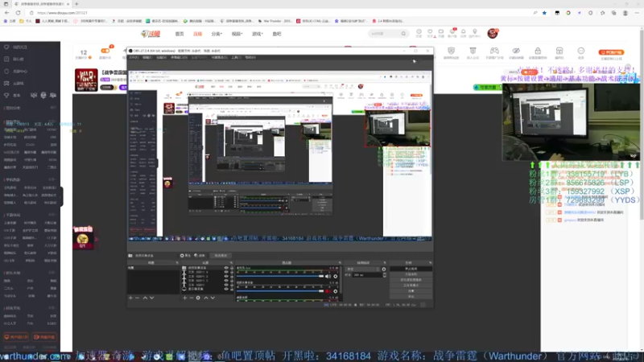Remove the selected scene with the minus icon
This screenshot has height=362, width=644.
(138, 298)
